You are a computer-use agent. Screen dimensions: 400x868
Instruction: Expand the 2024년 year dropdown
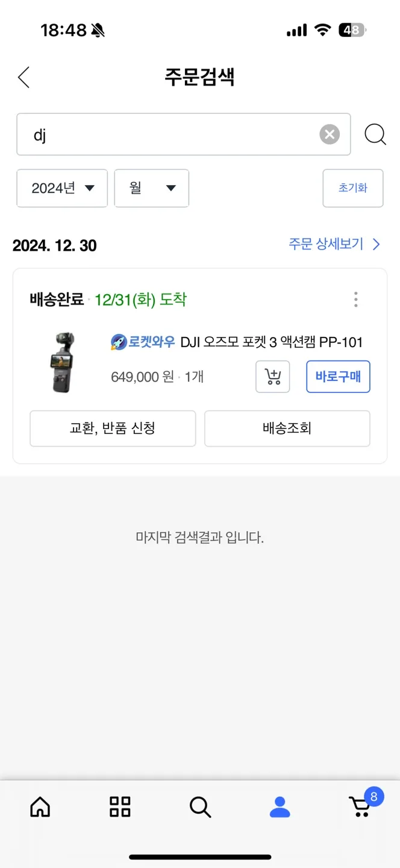click(x=62, y=188)
